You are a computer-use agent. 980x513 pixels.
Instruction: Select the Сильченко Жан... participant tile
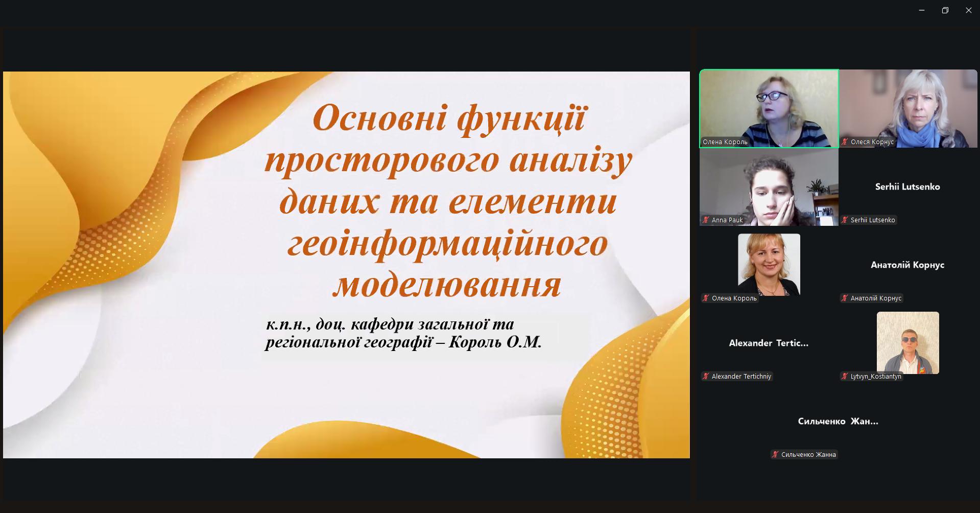point(838,421)
